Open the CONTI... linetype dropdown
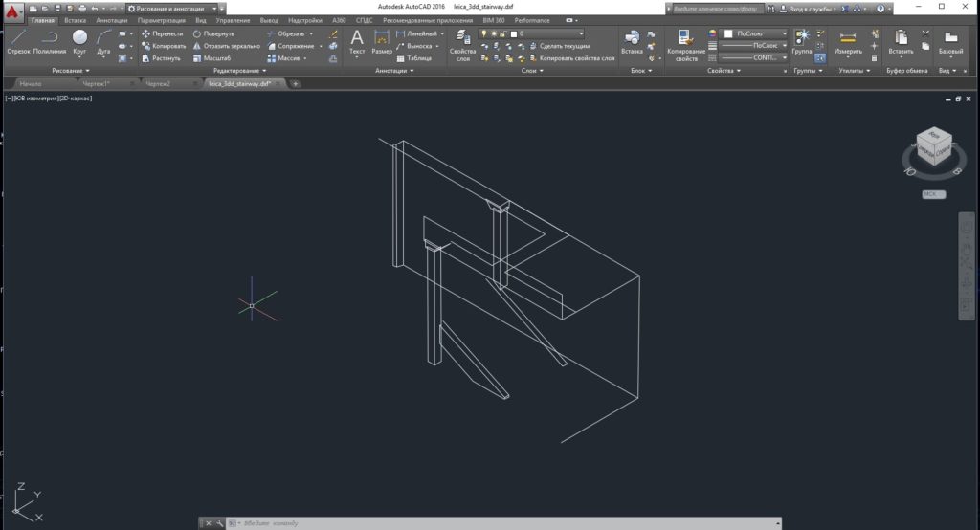980x530 pixels. pos(754,57)
